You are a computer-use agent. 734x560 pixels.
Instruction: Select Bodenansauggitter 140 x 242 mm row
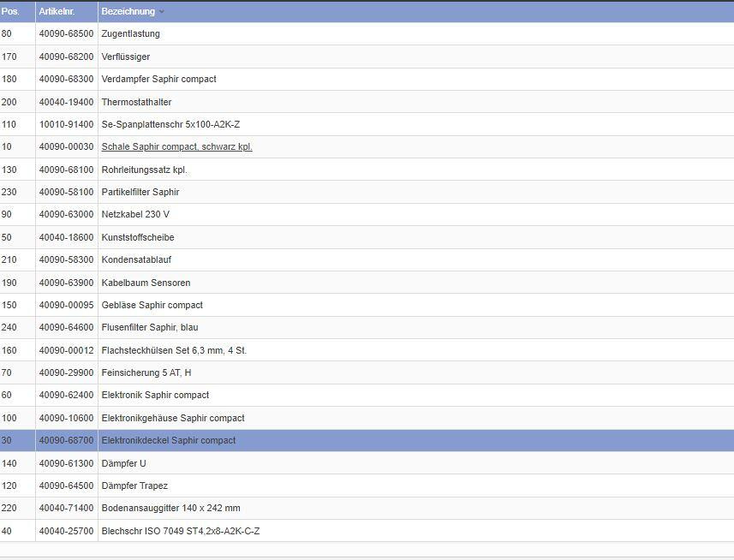tap(170, 509)
